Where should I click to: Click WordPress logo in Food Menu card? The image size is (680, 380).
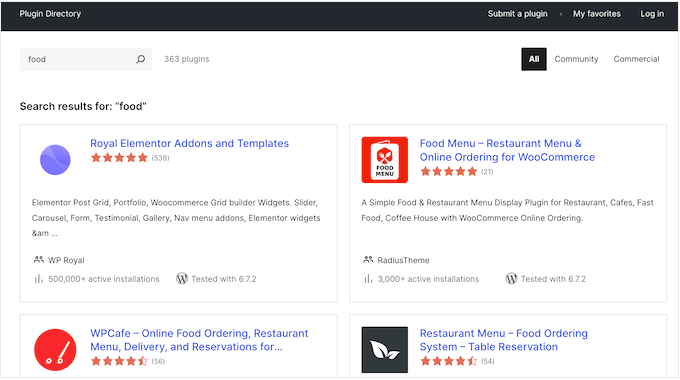[512, 278]
